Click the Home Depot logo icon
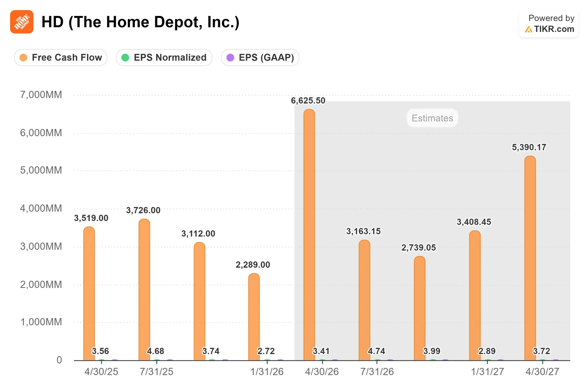588x392 pixels. tap(22, 22)
